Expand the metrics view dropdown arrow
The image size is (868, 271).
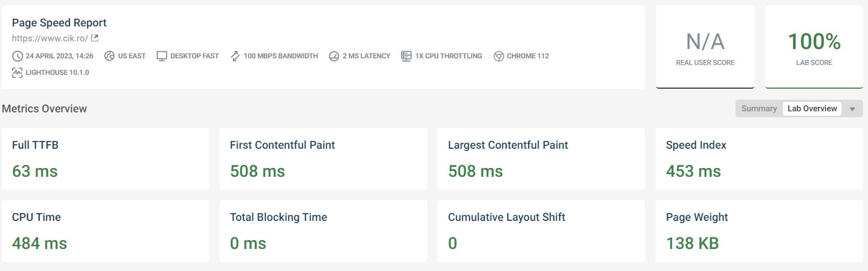pos(853,109)
